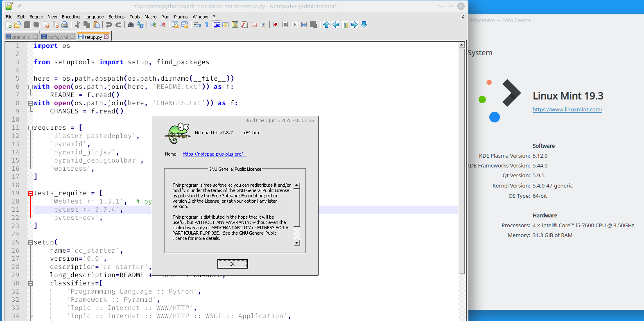Screen dimensions: 644x321
Task: Open the Plugins menu
Action: click(181, 17)
